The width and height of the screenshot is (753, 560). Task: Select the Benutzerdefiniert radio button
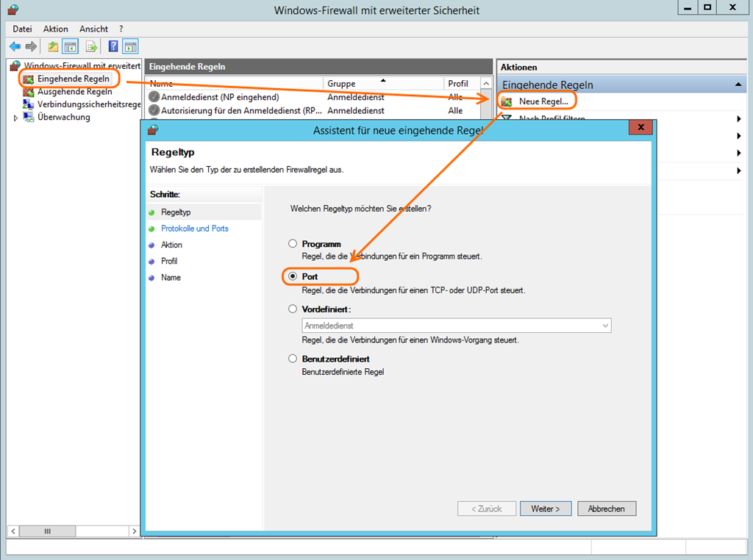[293, 359]
